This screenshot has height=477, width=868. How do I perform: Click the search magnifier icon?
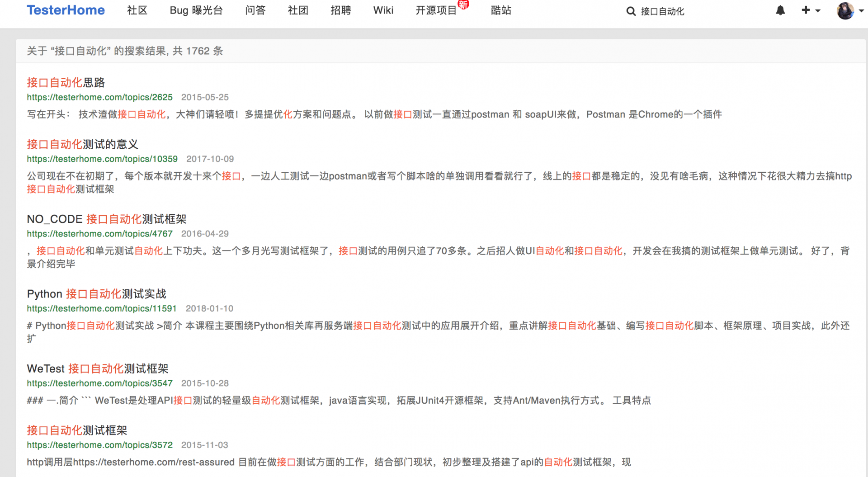coord(631,11)
